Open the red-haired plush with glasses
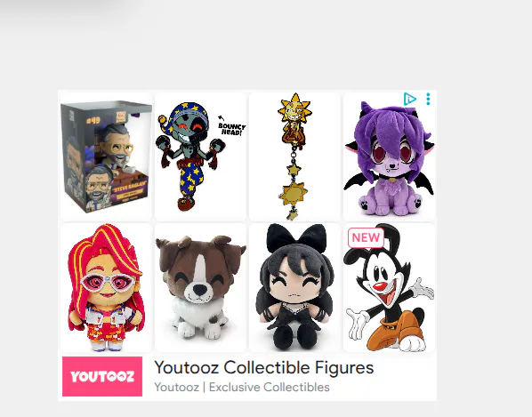 point(106,287)
